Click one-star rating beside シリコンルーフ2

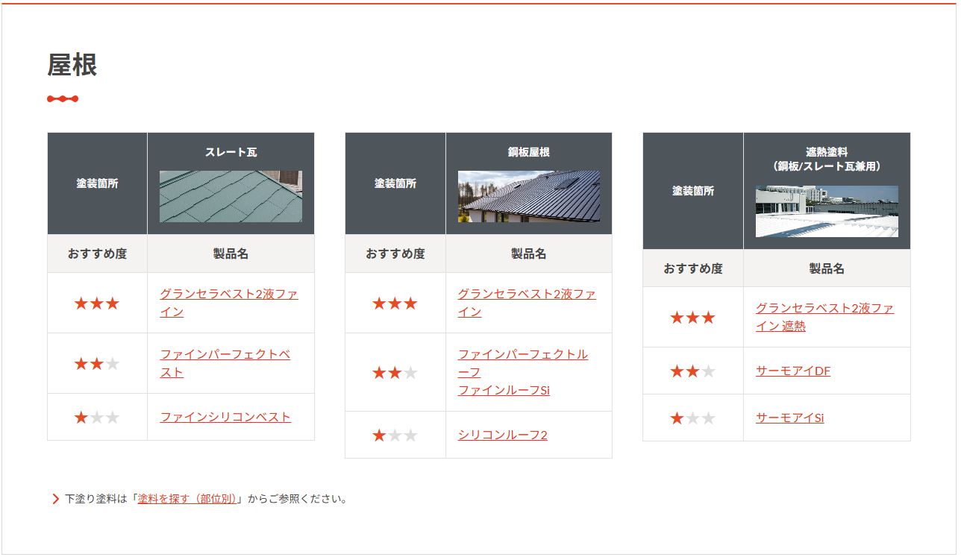[395, 435]
